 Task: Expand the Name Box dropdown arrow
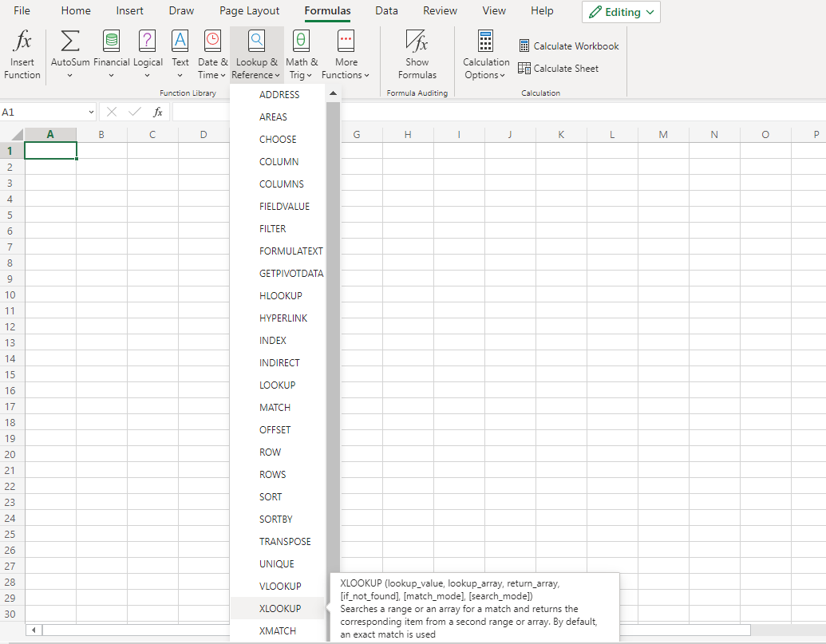[91, 113]
